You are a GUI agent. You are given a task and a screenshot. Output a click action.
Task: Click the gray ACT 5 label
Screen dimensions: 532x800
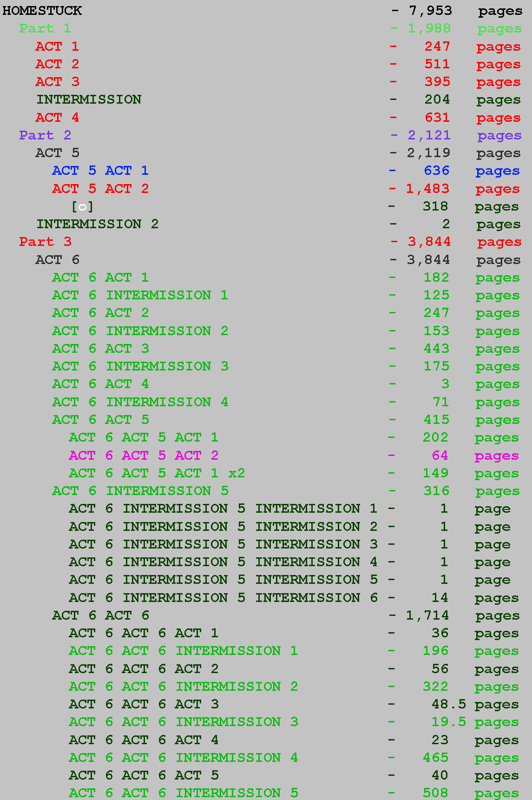[57, 153]
